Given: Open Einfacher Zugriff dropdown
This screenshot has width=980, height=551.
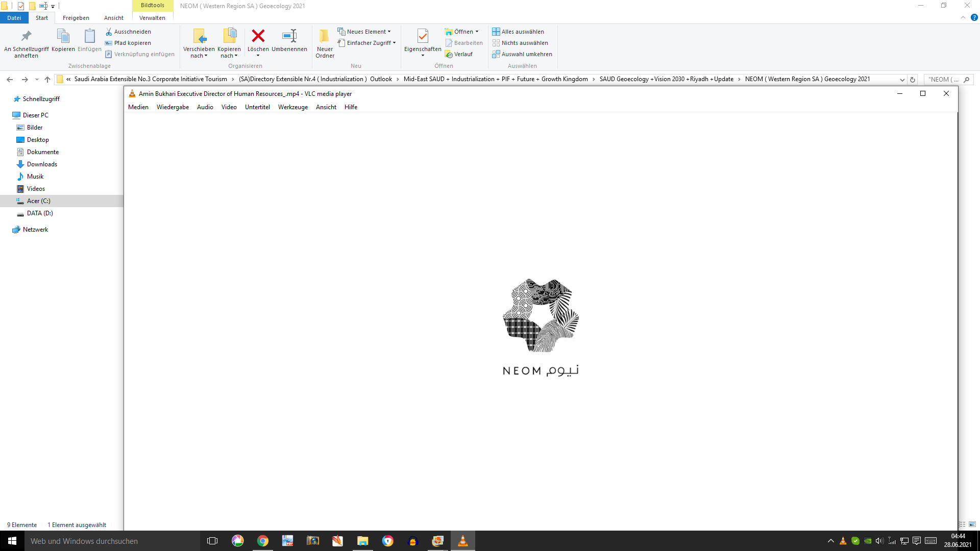Looking at the screenshot, I should (366, 43).
